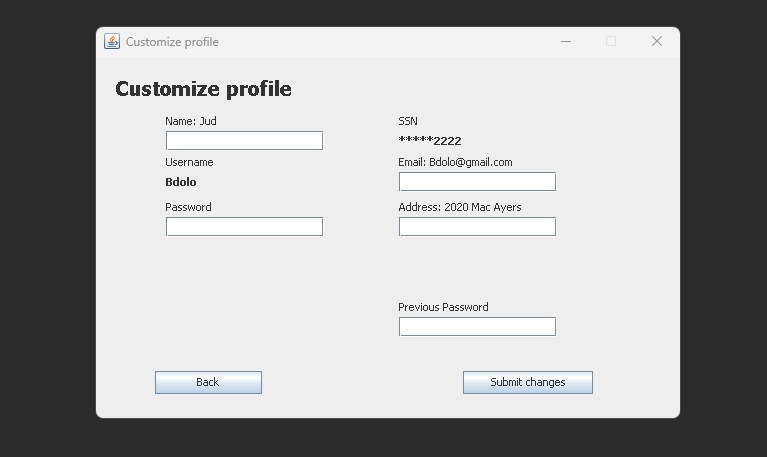Click the 'Address: 2020 Mac Ayers' label
Screen dimensions: 767x457
tap(459, 207)
